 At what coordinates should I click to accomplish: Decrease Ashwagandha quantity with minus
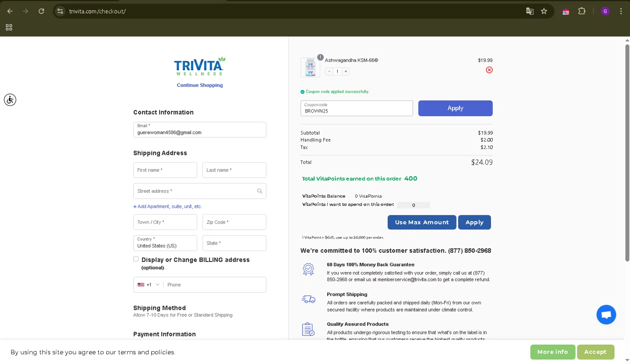[x=329, y=71]
